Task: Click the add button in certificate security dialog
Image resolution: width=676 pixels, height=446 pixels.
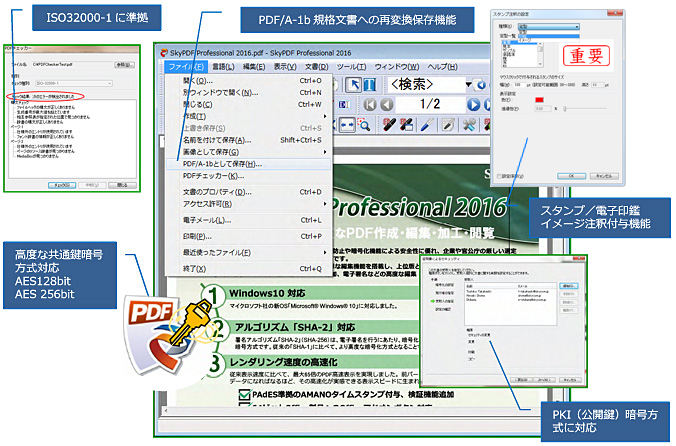Action: 568,286
